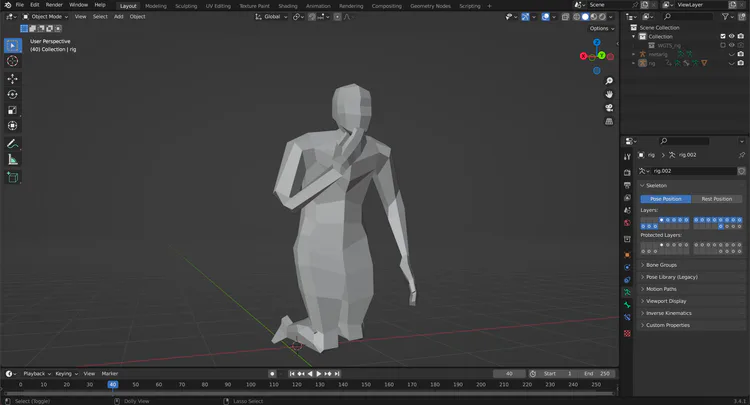Open the Playback dropdown in timeline
Screen dimensions: 750x405
coord(36,374)
